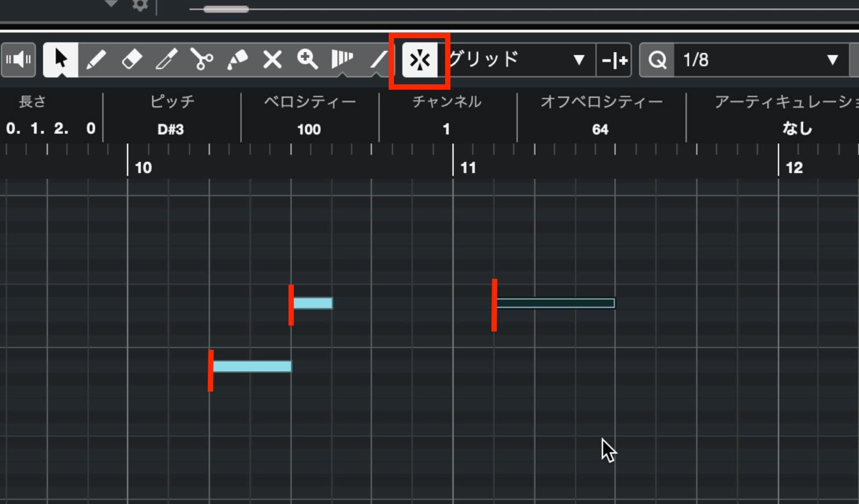Select the Trim tool
The image size is (859, 504).
167,60
